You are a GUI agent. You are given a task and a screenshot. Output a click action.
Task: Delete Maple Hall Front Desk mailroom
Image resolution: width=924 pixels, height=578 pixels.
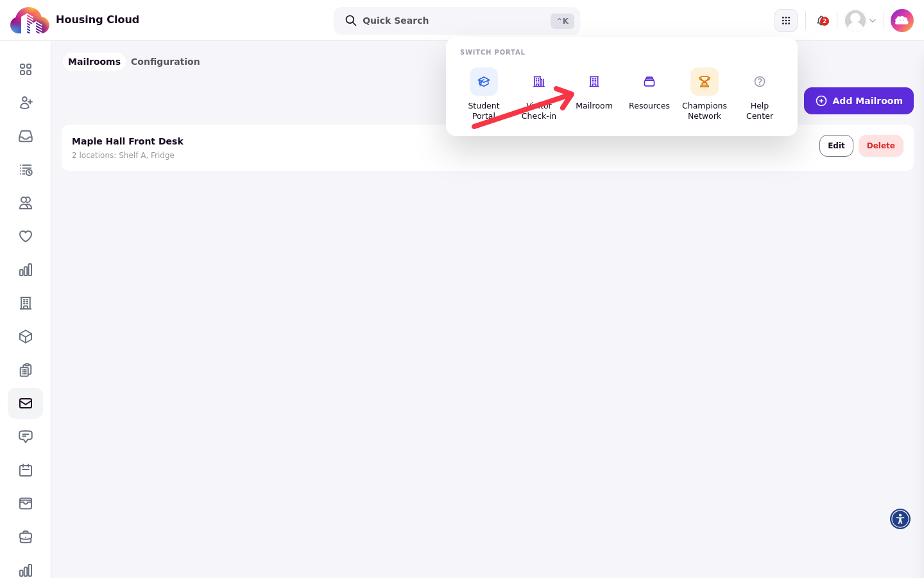[x=880, y=146]
